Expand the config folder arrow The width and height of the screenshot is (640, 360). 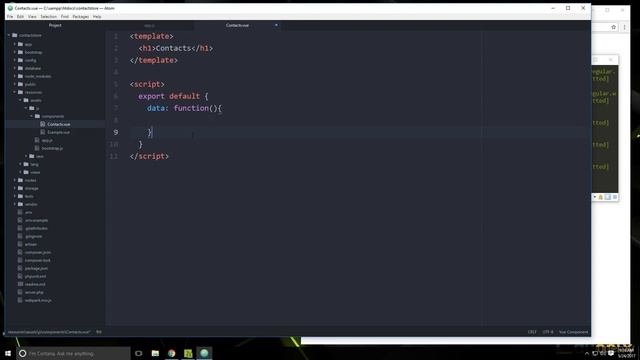click(x=15, y=60)
